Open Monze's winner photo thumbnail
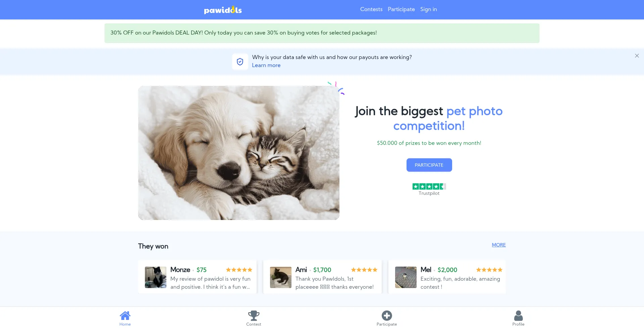The width and height of the screenshot is (644, 333). [x=156, y=277]
